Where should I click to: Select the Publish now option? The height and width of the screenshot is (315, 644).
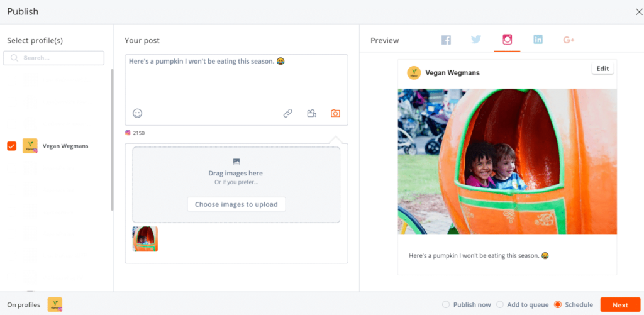click(446, 305)
